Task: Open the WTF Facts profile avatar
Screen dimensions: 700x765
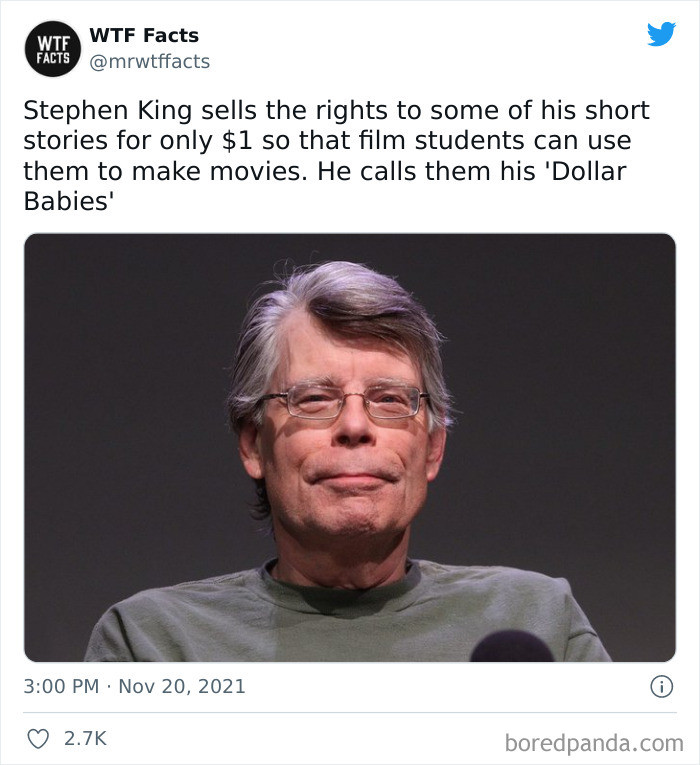Action: [x=53, y=49]
